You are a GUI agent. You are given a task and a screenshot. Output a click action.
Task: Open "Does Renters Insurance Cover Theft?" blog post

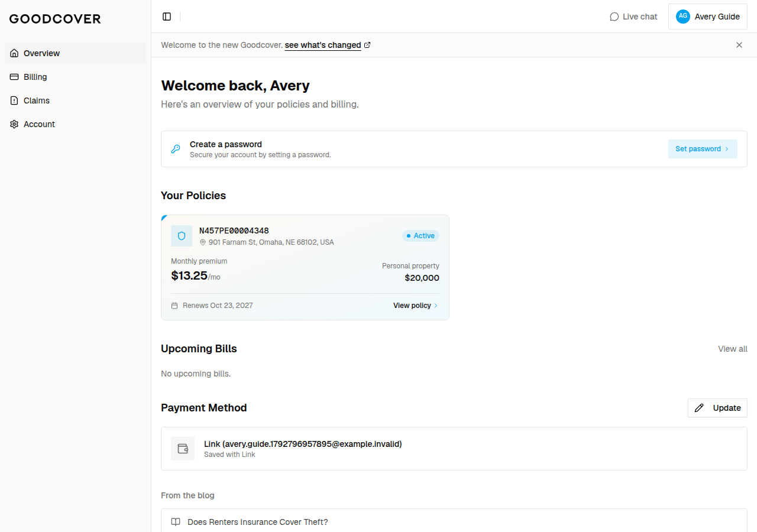454,522
